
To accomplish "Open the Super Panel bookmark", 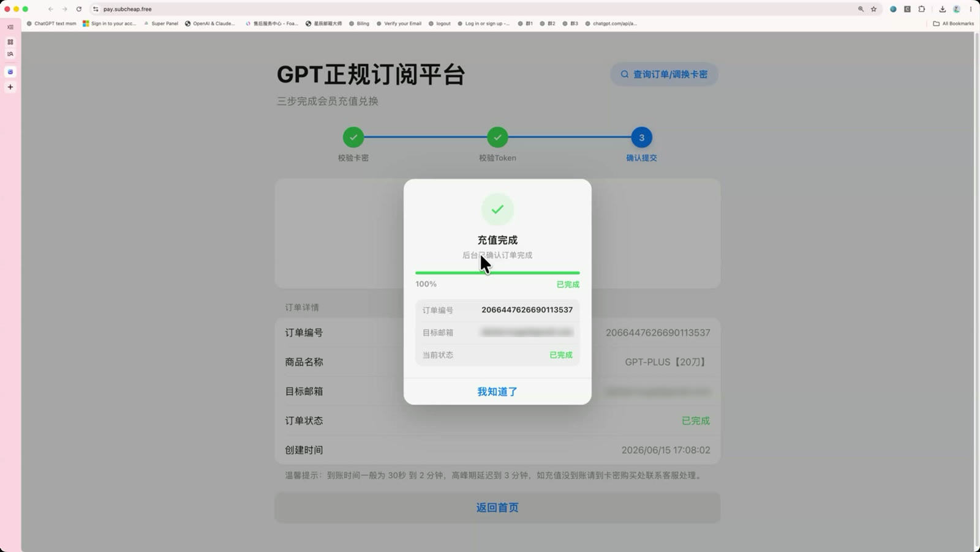I will click(x=161, y=23).
